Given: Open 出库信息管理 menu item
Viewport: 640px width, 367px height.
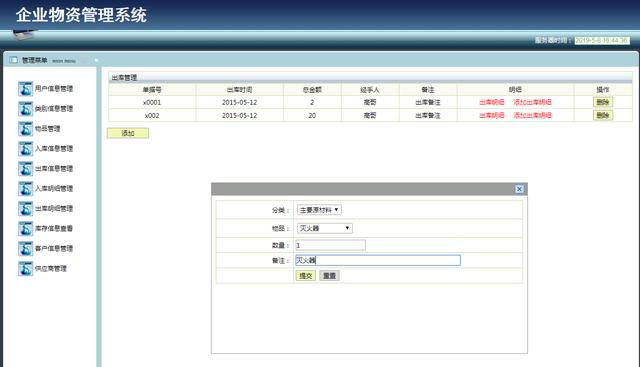Looking at the screenshot, I should pyautogui.click(x=54, y=169).
